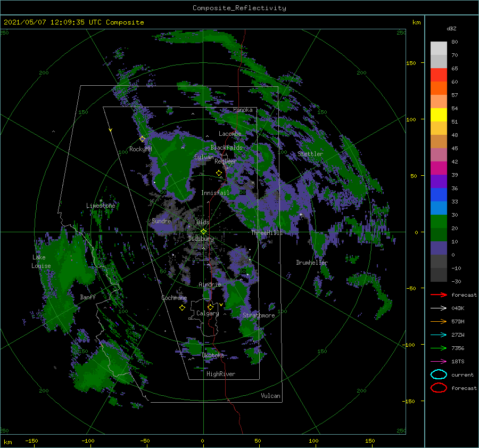This screenshot has width=479, height=448.
Task: Click yellow diamond marker near RockyMH
Action: (142, 139)
